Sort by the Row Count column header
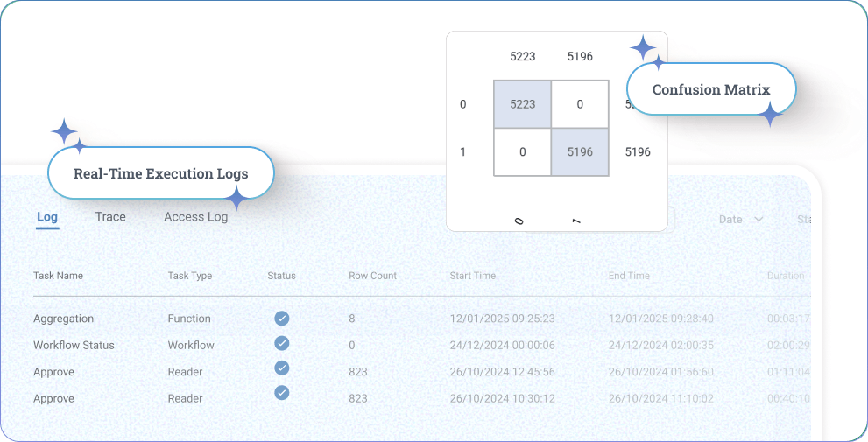This screenshot has width=868, height=442. (x=372, y=276)
